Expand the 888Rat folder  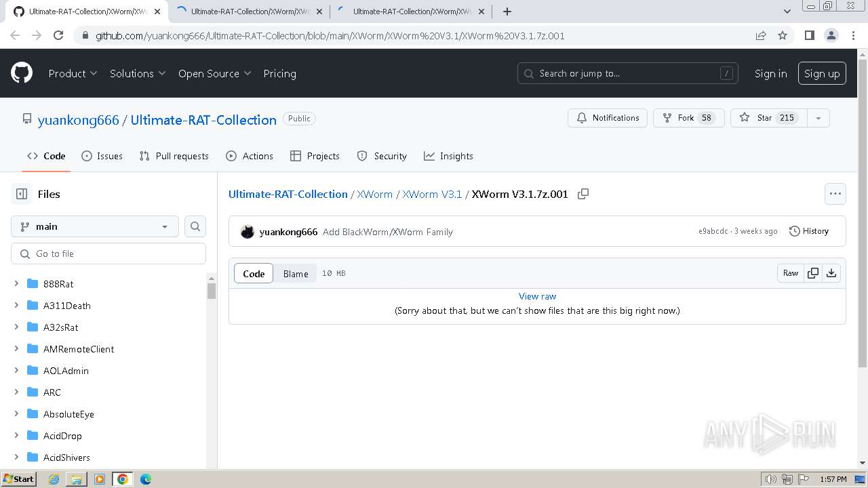[16, 284]
